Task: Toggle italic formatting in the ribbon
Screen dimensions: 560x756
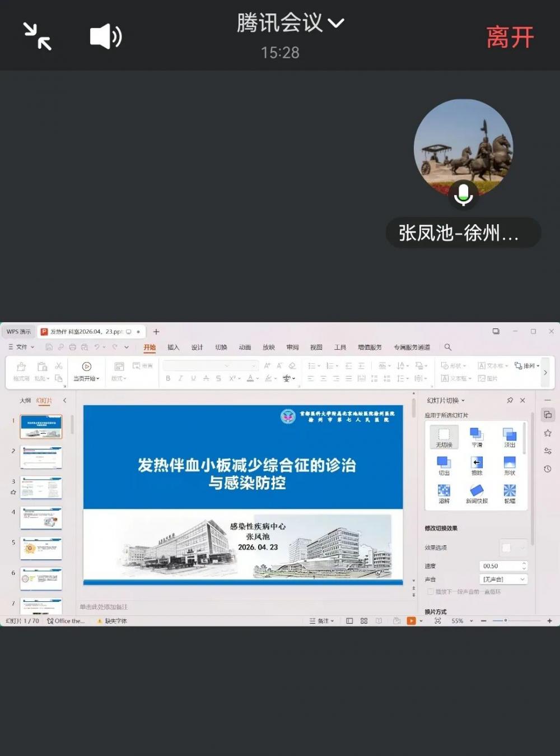Action: [180, 379]
